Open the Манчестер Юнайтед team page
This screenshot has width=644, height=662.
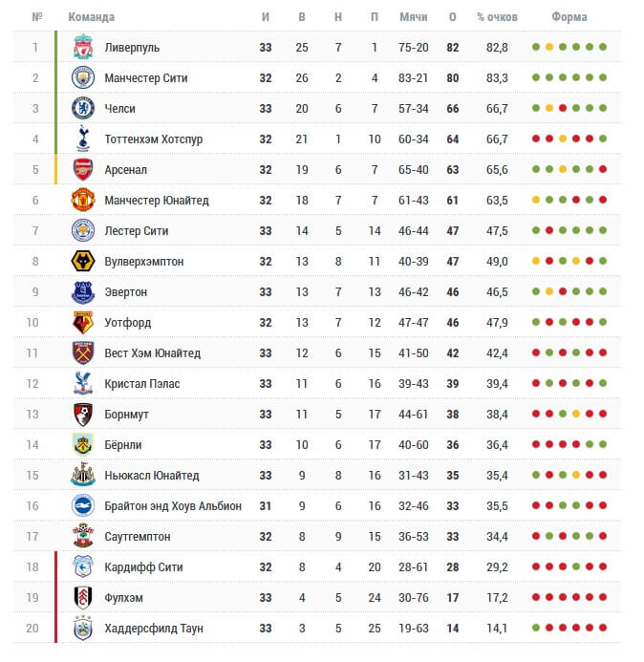tap(157, 200)
